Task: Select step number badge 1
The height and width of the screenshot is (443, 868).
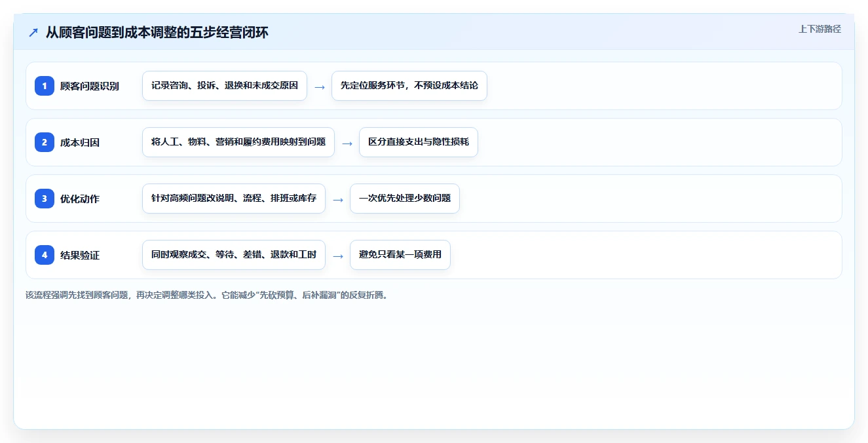Action: click(45, 86)
